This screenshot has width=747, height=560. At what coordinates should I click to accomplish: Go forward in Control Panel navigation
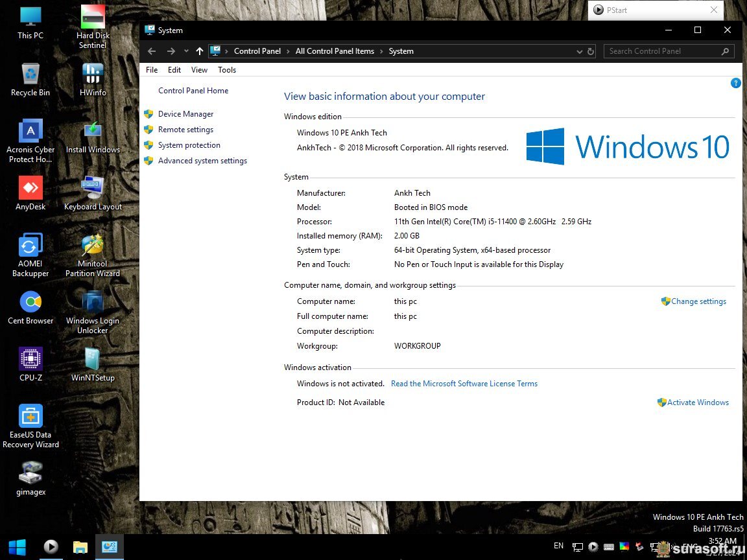tap(171, 51)
